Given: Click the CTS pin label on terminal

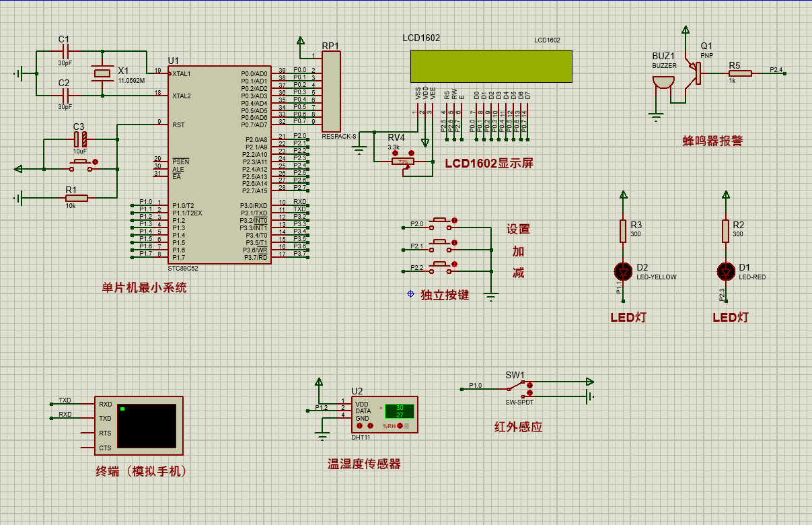Looking at the screenshot, I should [x=105, y=448].
